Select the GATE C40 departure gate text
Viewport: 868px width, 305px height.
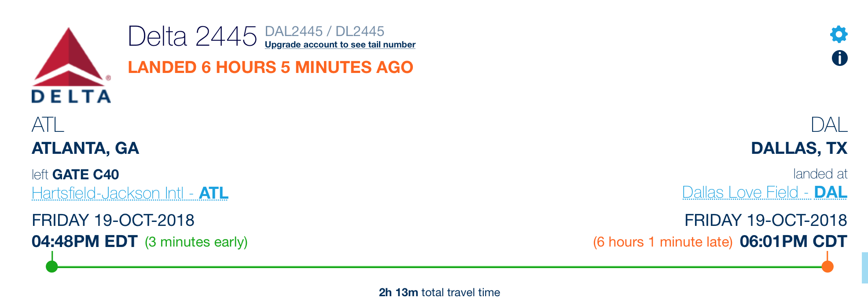pyautogui.click(x=85, y=174)
